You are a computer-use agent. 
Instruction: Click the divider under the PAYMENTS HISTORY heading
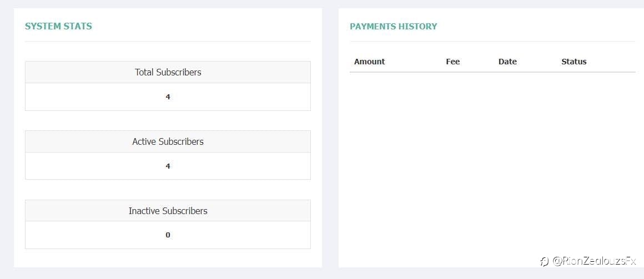coord(492,42)
